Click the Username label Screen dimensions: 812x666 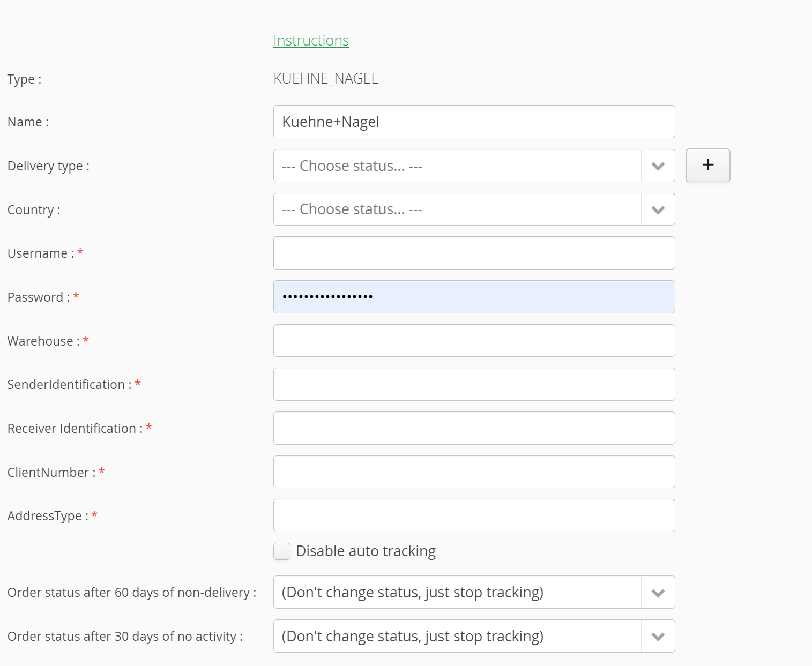pos(41,253)
